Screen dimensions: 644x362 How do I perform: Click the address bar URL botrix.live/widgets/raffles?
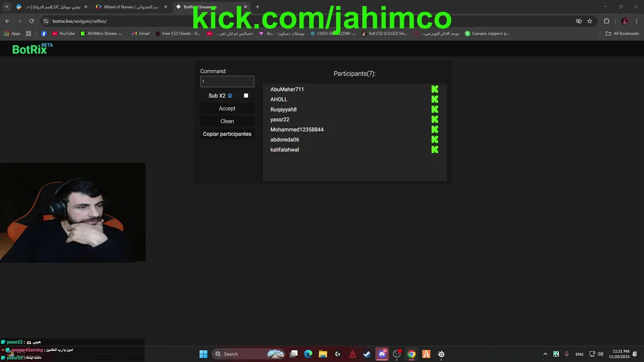tap(79, 21)
